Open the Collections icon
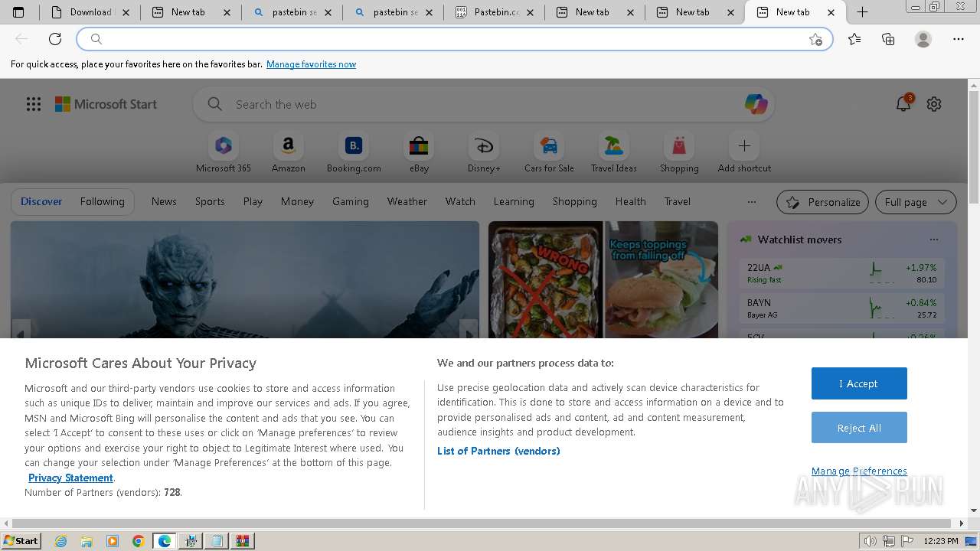 (888, 39)
